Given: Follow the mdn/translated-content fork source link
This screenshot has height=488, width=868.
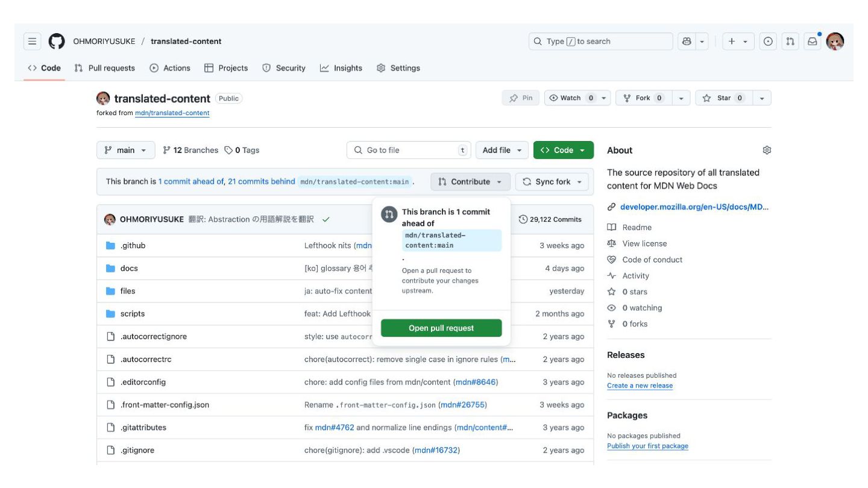Looking at the screenshot, I should click(x=172, y=113).
